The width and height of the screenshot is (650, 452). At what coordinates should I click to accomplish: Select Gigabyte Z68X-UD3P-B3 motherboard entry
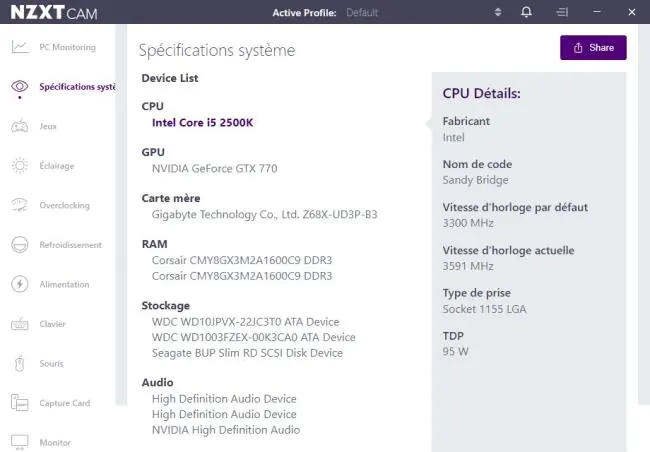click(264, 214)
